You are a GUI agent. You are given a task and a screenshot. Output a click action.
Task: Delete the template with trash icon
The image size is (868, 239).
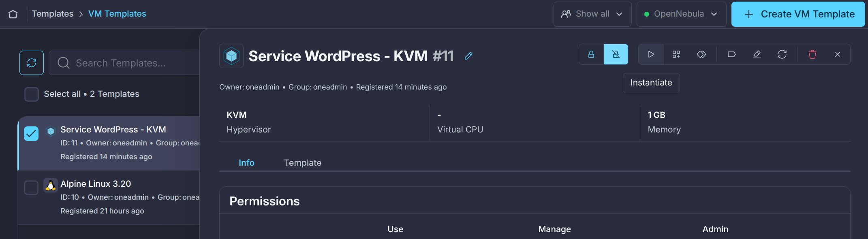[x=812, y=54]
